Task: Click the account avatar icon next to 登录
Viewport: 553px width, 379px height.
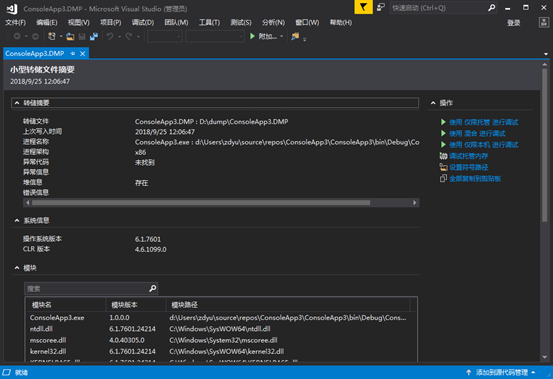Action: coord(543,23)
